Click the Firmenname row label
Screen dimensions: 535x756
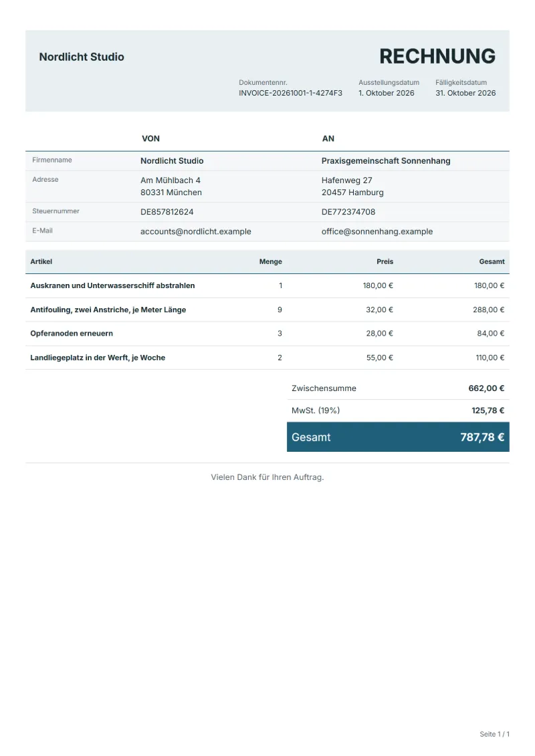[52, 160]
